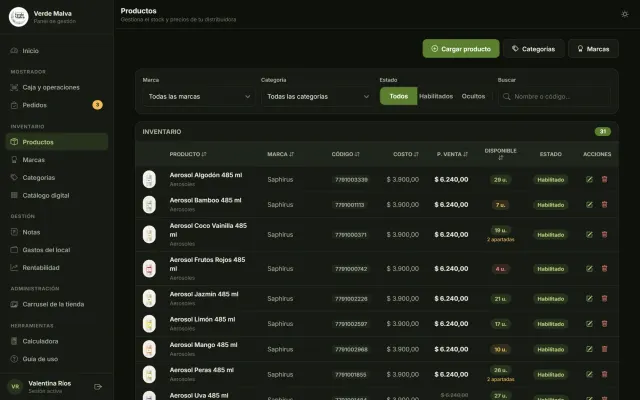
Task: Open Carrusel de la tienda
Action: coord(57,304)
